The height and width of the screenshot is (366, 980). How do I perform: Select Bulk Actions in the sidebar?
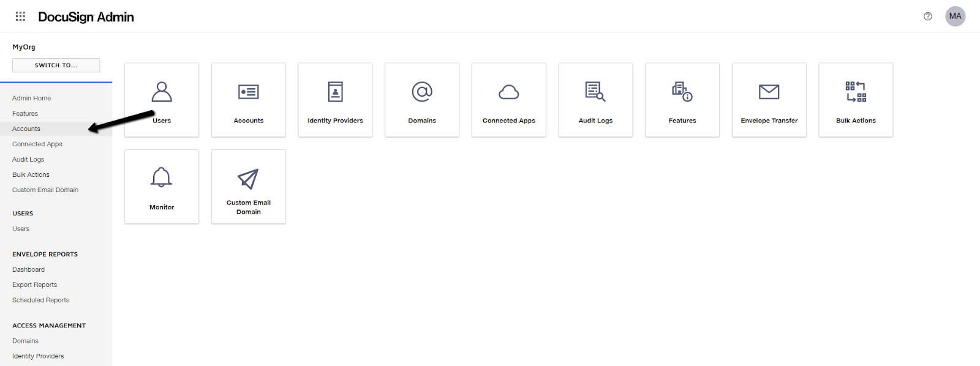pyautogui.click(x=31, y=174)
